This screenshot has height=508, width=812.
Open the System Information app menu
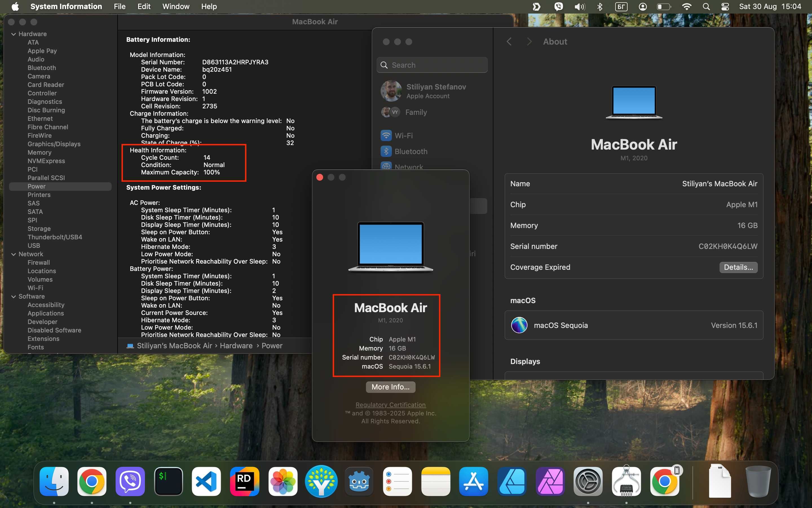click(x=66, y=6)
